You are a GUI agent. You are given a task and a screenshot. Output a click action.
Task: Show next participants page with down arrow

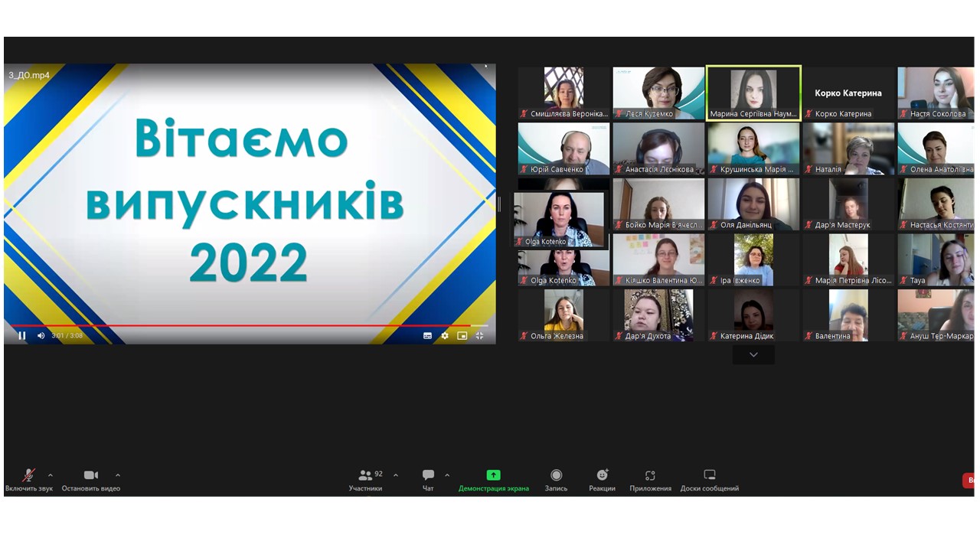tap(753, 354)
